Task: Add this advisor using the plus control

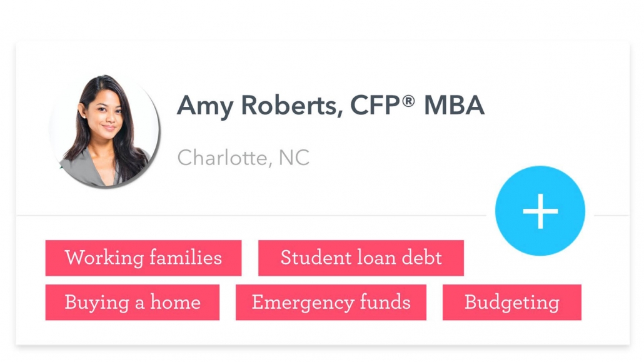Action: pyautogui.click(x=540, y=211)
